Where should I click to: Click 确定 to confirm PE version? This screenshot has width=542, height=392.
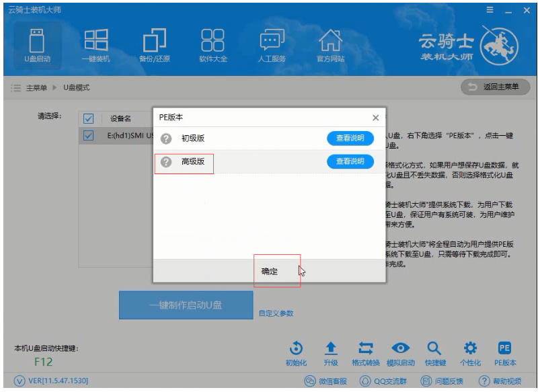click(270, 271)
